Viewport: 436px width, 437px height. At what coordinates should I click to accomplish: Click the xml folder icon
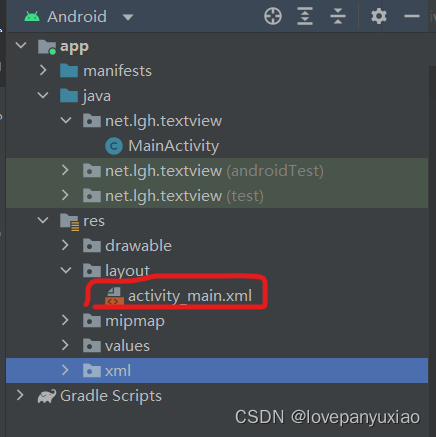92,371
